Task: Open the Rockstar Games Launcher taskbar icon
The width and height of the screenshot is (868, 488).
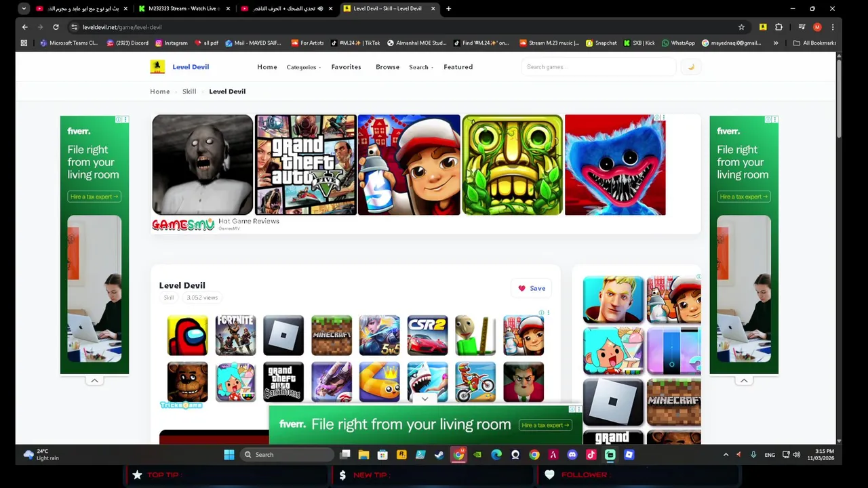Action: coord(401,455)
